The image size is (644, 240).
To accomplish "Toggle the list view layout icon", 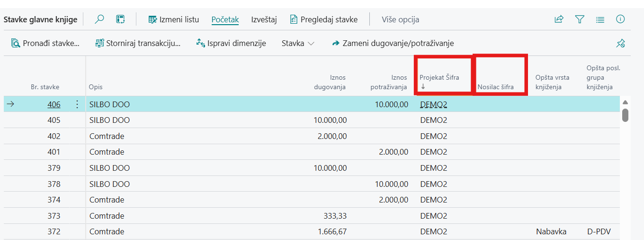I will 600,19.
